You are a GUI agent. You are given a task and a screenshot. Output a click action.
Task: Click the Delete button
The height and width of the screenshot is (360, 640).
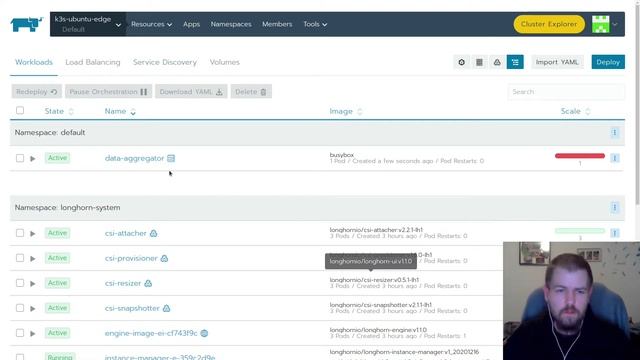click(x=251, y=92)
